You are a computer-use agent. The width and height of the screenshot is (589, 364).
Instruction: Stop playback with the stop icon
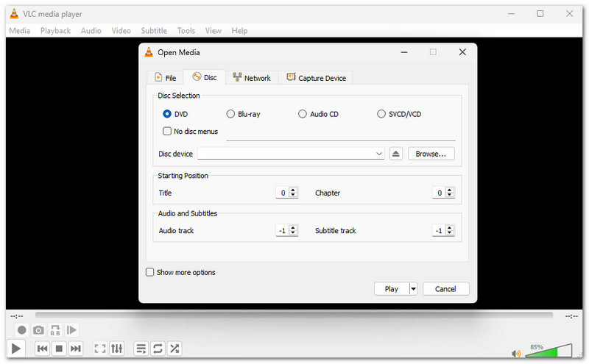tap(59, 349)
